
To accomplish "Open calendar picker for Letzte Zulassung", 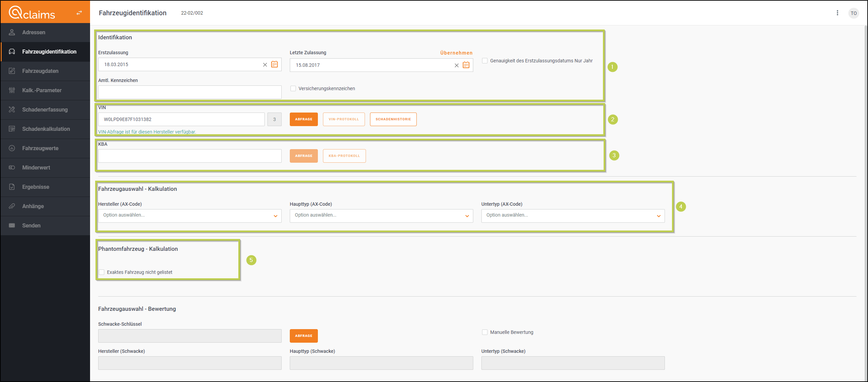I will [x=466, y=65].
